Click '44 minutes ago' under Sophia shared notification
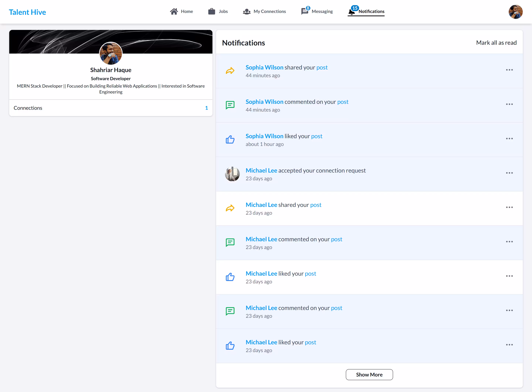 click(263, 75)
